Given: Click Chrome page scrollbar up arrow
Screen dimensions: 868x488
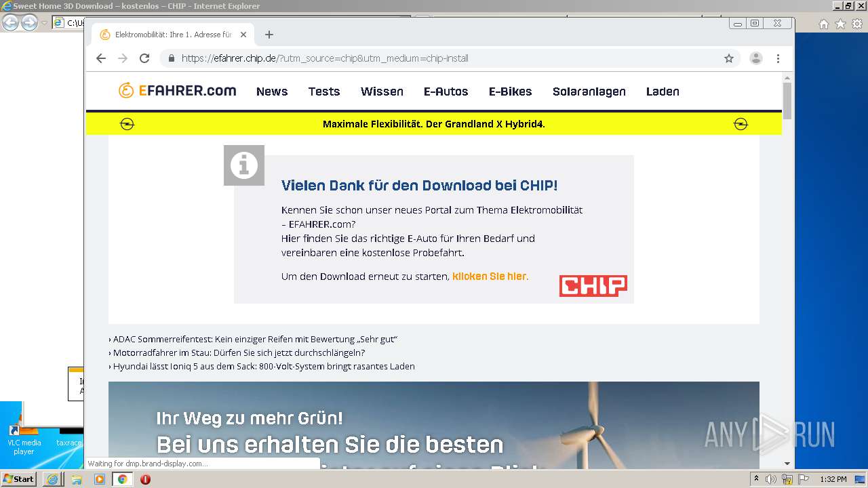Looking at the screenshot, I should tap(787, 77).
